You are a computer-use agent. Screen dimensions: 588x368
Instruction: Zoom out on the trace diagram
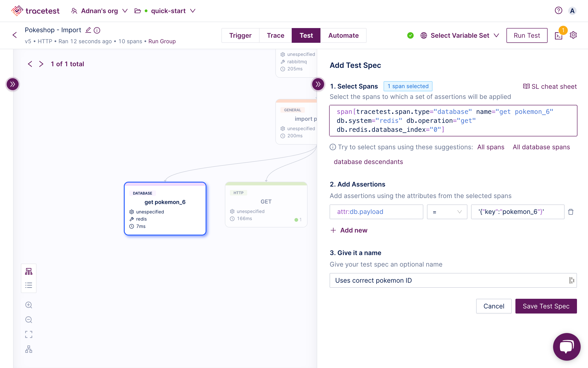(x=29, y=320)
